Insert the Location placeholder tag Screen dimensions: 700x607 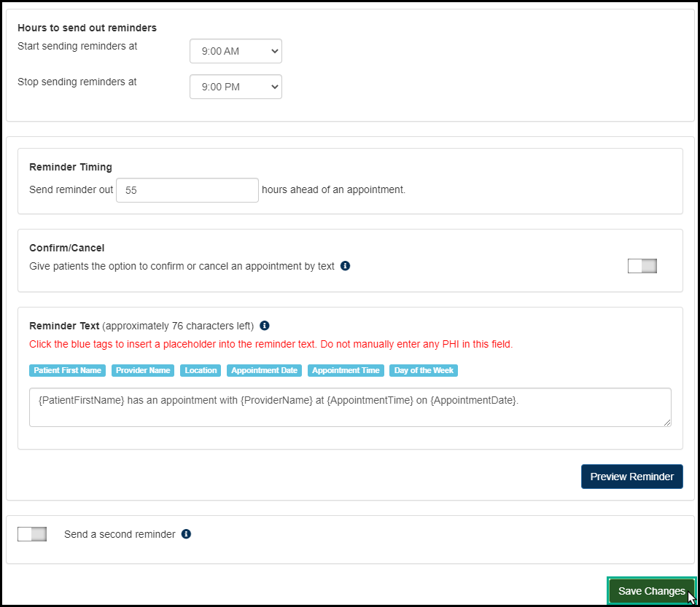pos(201,370)
